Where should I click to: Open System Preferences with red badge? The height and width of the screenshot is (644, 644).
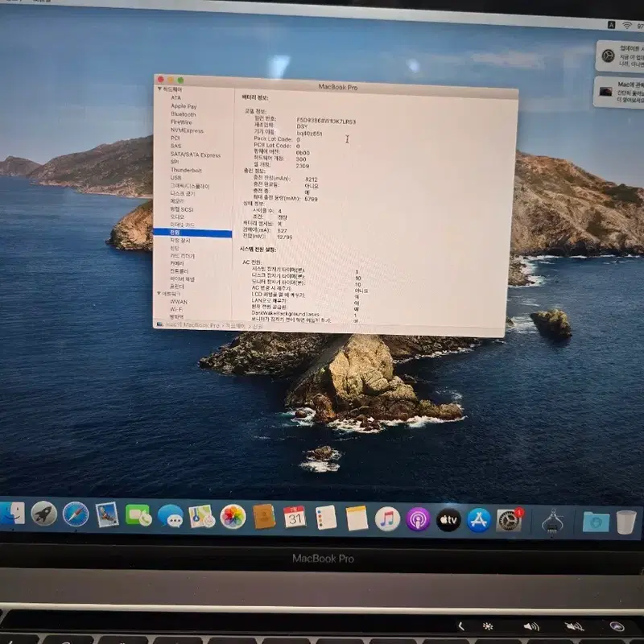510,520
